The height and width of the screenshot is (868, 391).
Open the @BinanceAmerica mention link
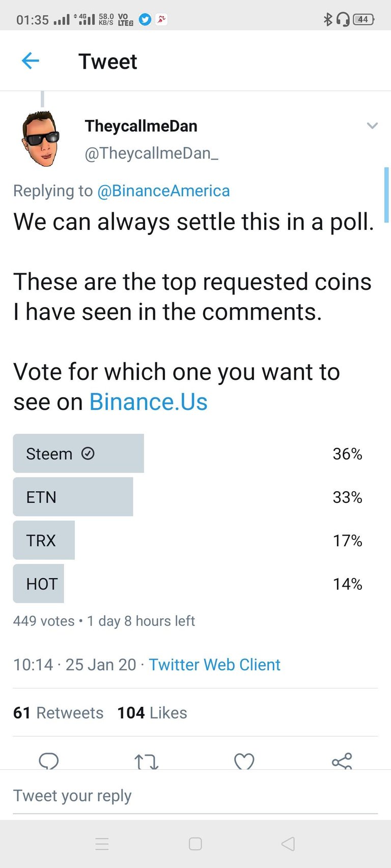click(163, 191)
